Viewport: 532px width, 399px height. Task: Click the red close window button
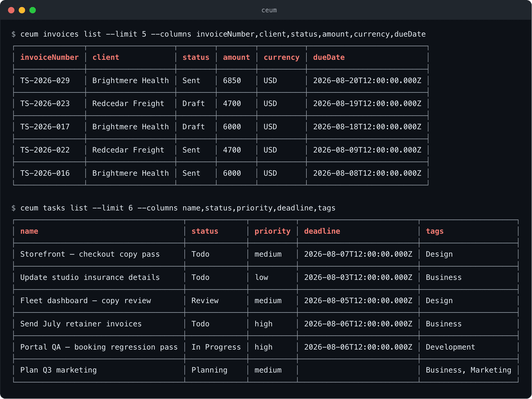click(x=11, y=10)
